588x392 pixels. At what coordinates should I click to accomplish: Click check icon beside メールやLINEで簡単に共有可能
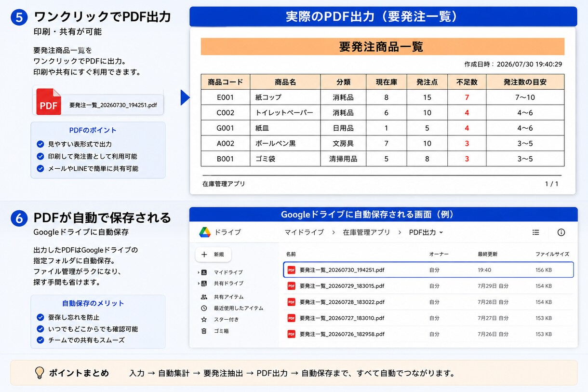[40, 169]
